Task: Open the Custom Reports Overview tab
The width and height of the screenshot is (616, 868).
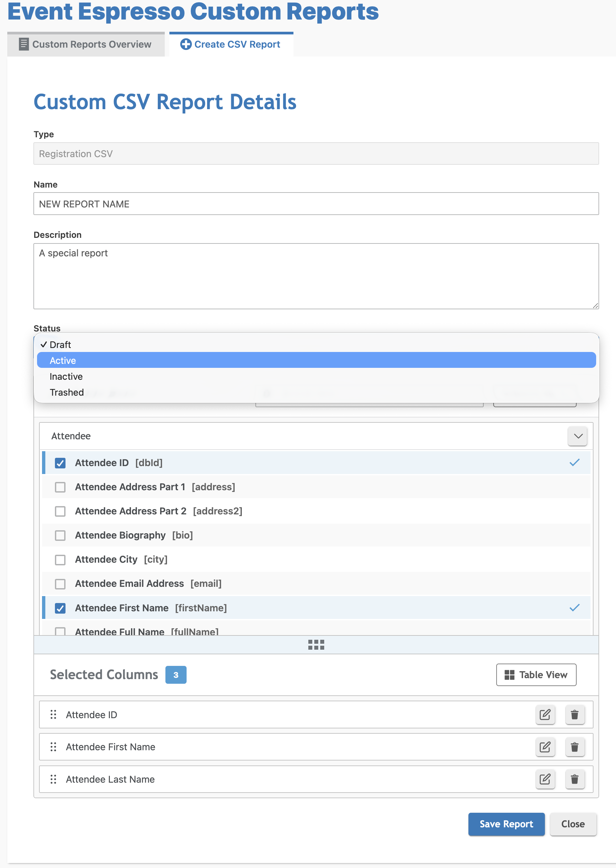Action: (x=86, y=44)
